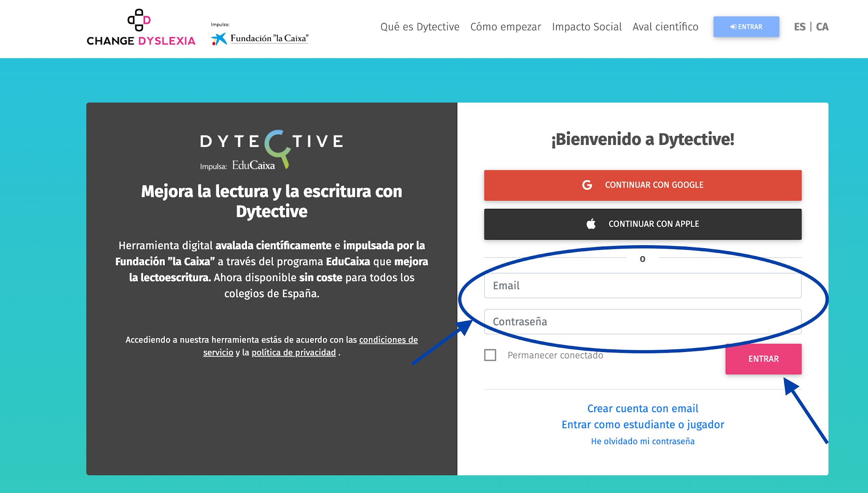
Task: View the Aval científico page
Action: point(665,27)
